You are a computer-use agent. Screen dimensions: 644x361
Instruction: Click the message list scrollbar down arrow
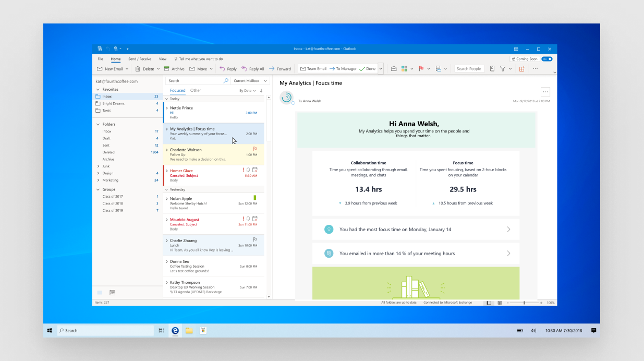pos(269,297)
